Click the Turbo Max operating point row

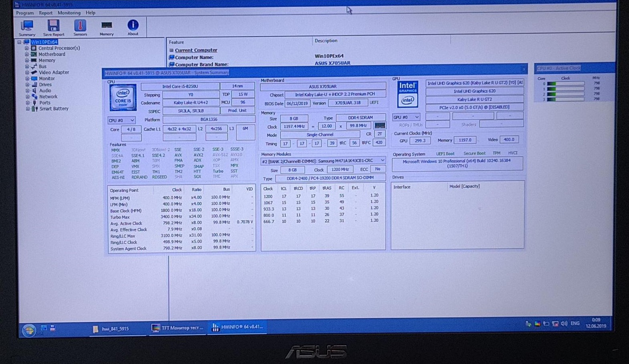[x=181, y=217]
